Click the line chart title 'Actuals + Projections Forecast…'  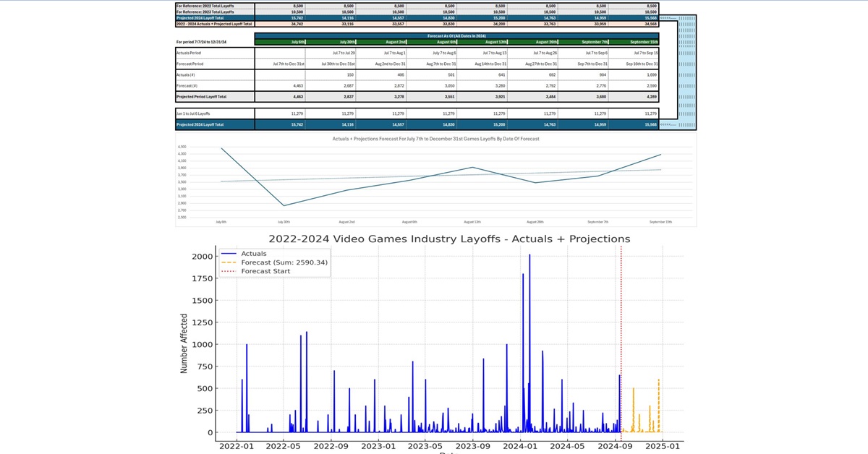pos(435,138)
